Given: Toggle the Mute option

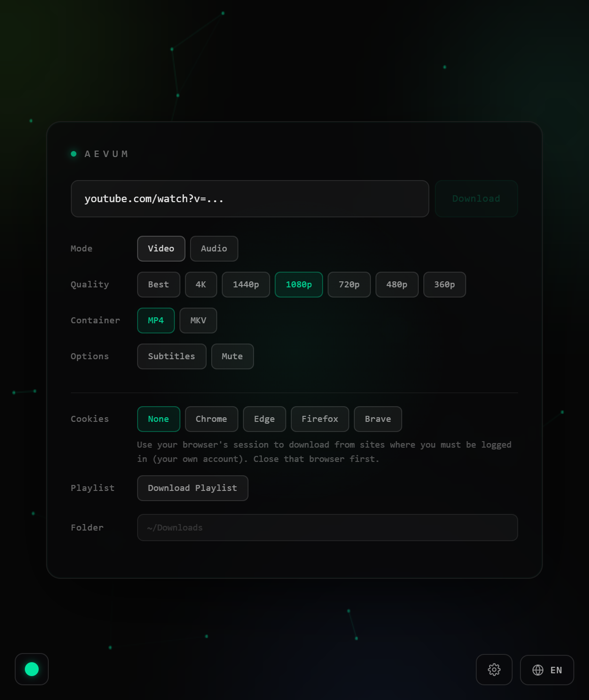Looking at the screenshot, I should (x=232, y=356).
